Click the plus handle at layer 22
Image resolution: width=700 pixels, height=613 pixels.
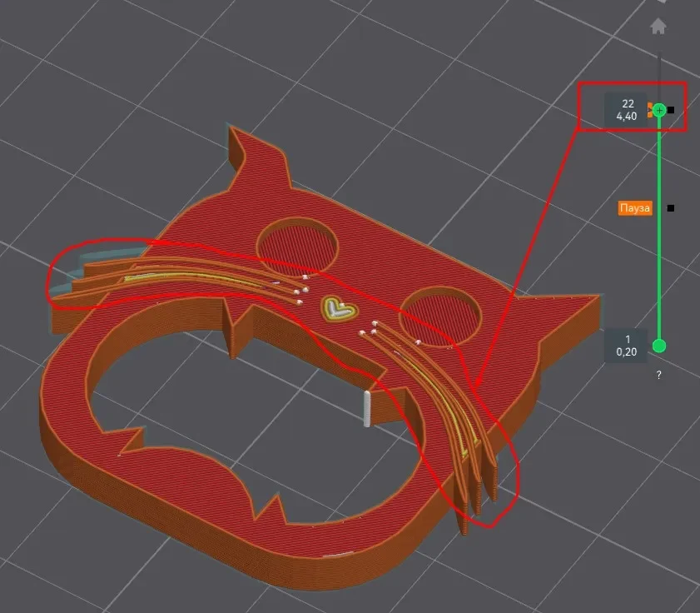659,110
